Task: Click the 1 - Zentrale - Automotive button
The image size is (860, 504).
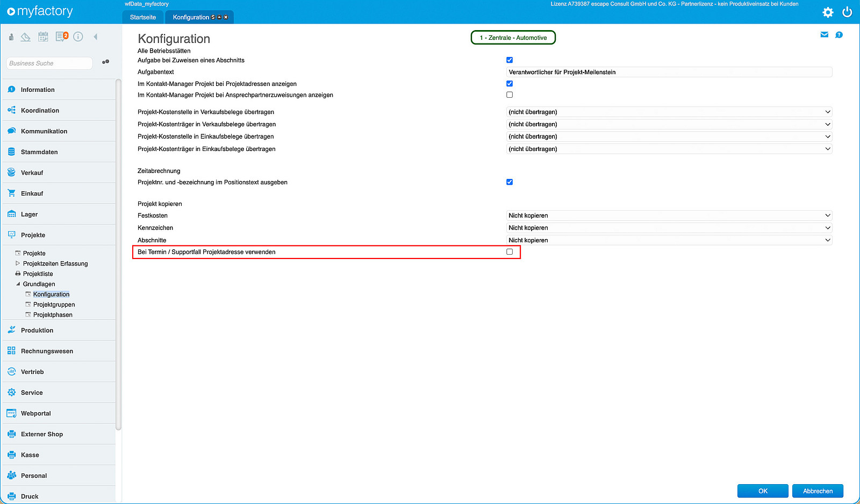Action: [x=513, y=38]
